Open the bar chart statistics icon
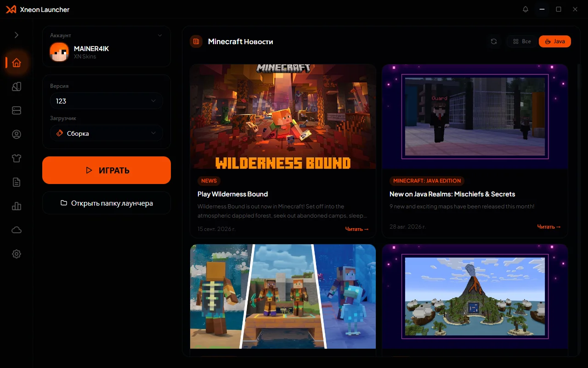588x368 pixels. point(17,206)
